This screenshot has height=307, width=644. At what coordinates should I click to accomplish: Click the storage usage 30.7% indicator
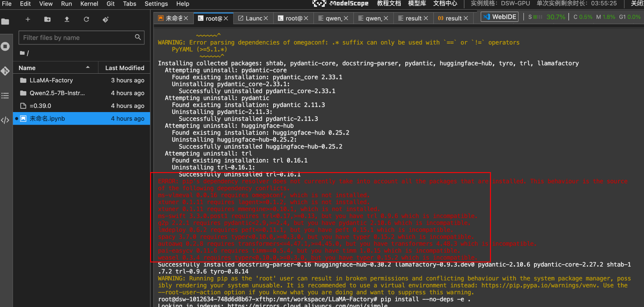[x=546, y=17]
